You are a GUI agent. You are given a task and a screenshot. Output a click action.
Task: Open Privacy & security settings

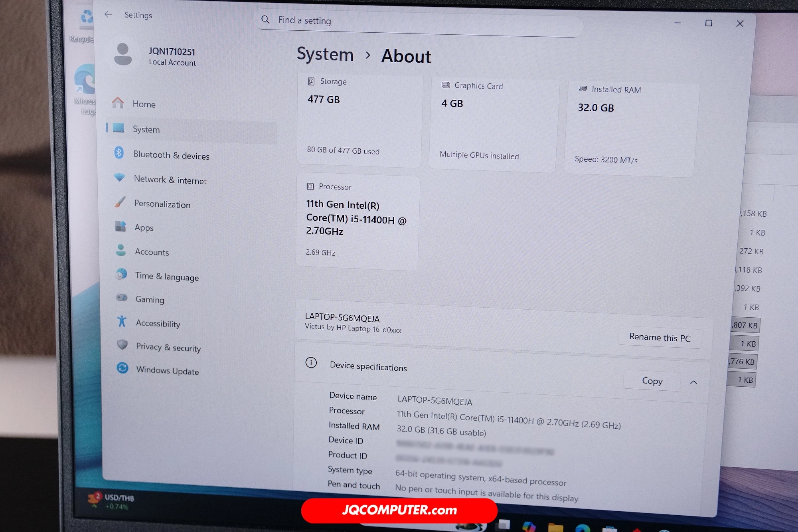coord(168,347)
